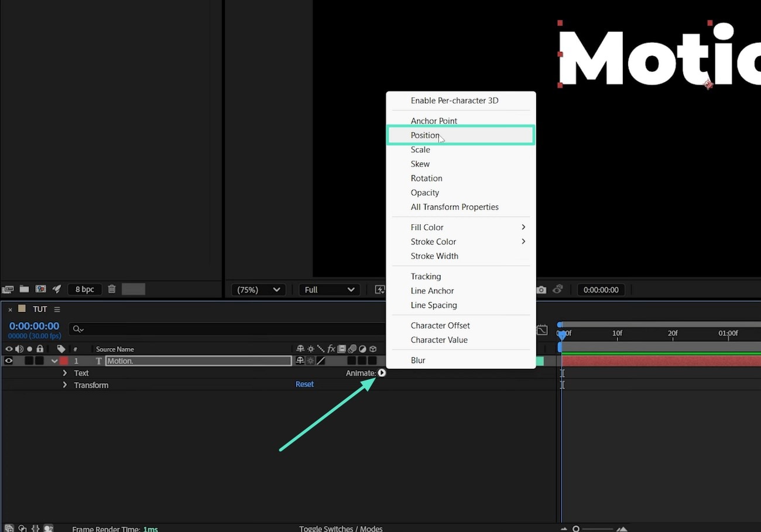Open the Full resolution dropdown
The height and width of the screenshot is (532, 761).
tap(330, 290)
